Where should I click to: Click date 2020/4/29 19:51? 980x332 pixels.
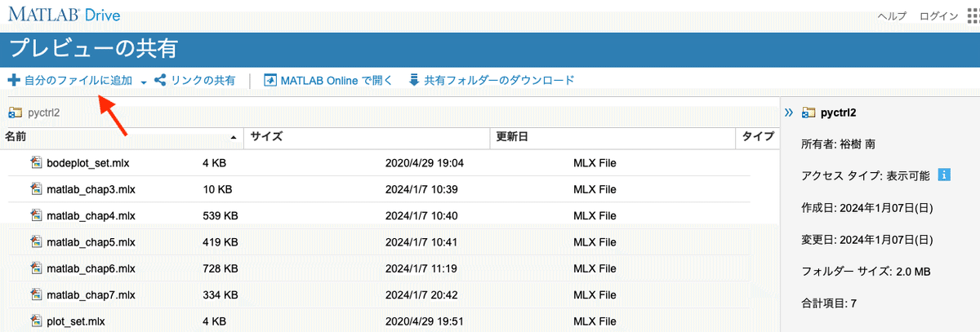[x=425, y=321]
